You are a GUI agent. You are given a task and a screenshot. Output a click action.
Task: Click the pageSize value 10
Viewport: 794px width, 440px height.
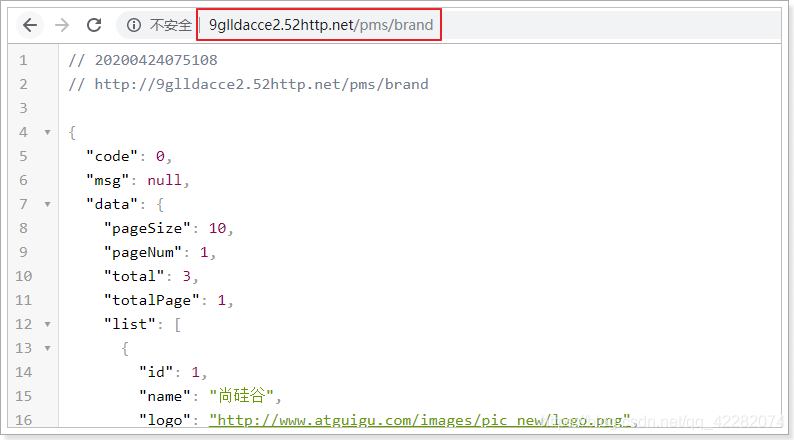pos(218,228)
